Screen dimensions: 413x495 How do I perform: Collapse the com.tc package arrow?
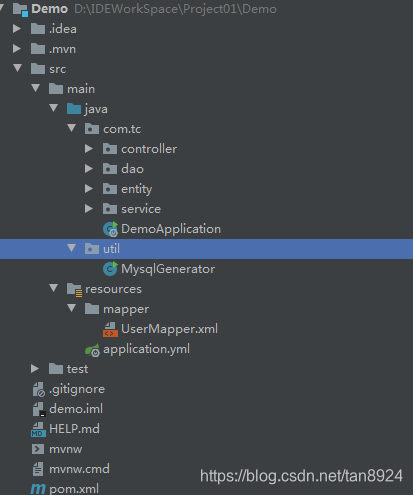click(x=72, y=128)
